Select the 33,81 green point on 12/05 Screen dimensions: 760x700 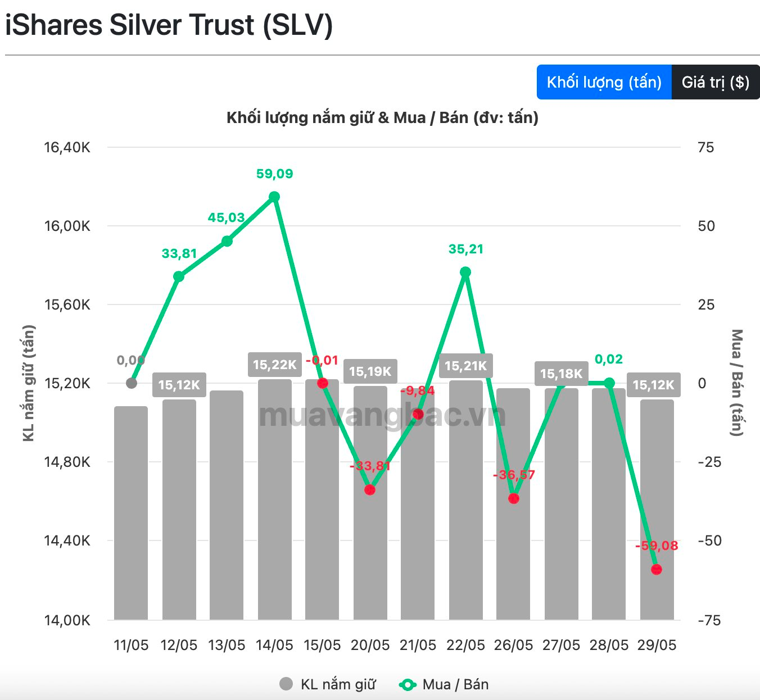[179, 276]
